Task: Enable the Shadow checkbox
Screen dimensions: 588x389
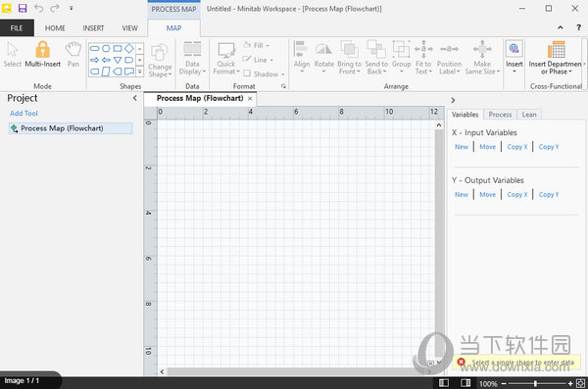Action: tap(247, 73)
